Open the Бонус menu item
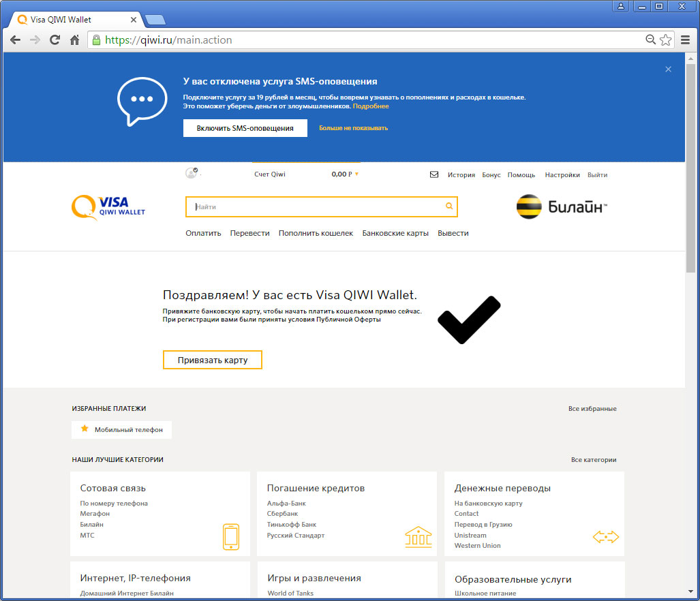 point(491,175)
